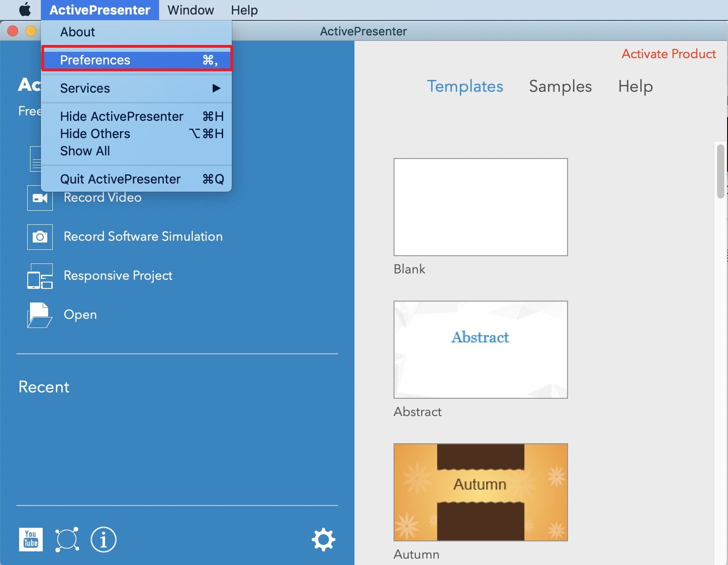The width and height of the screenshot is (728, 565).
Task: Choose the Autumn template thumbnail
Action: pyautogui.click(x=480, y=492)
